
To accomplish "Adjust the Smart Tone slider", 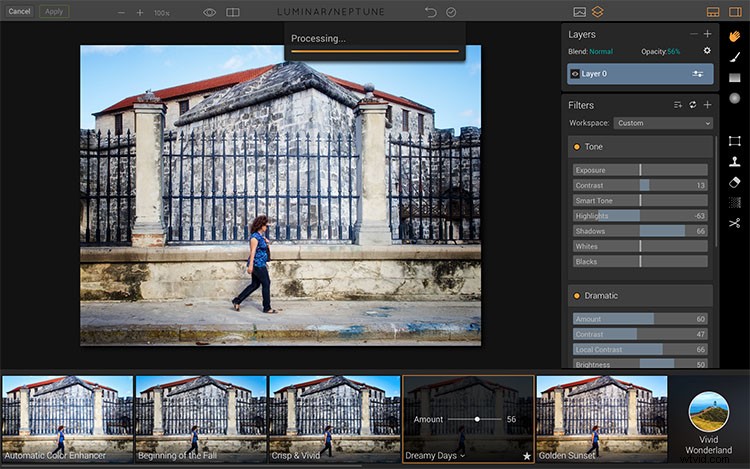I will click(x=640, y=201).
